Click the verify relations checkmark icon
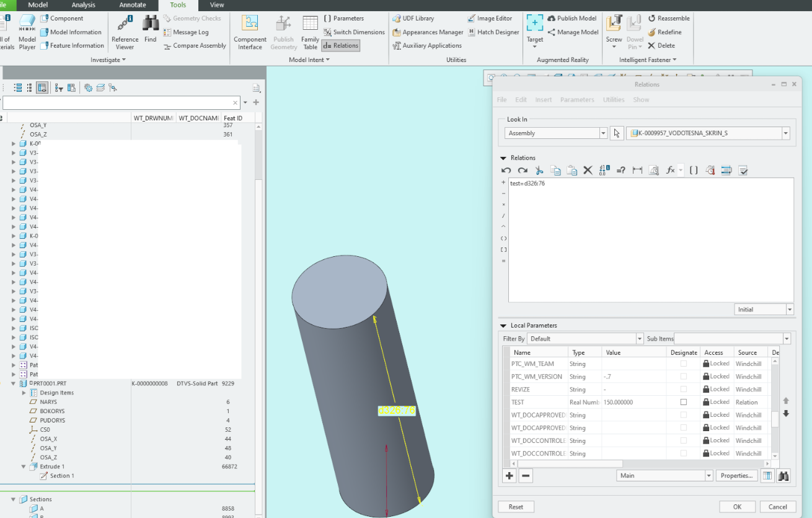Image resolution: width=812 pixels, height=518 pixels. click(744, 171)
